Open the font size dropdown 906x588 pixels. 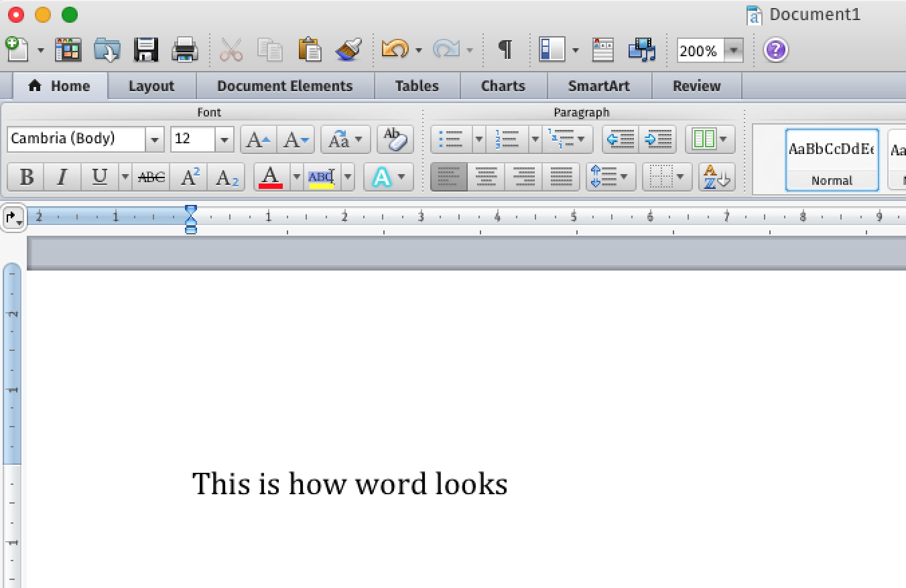tap(224, 139)
